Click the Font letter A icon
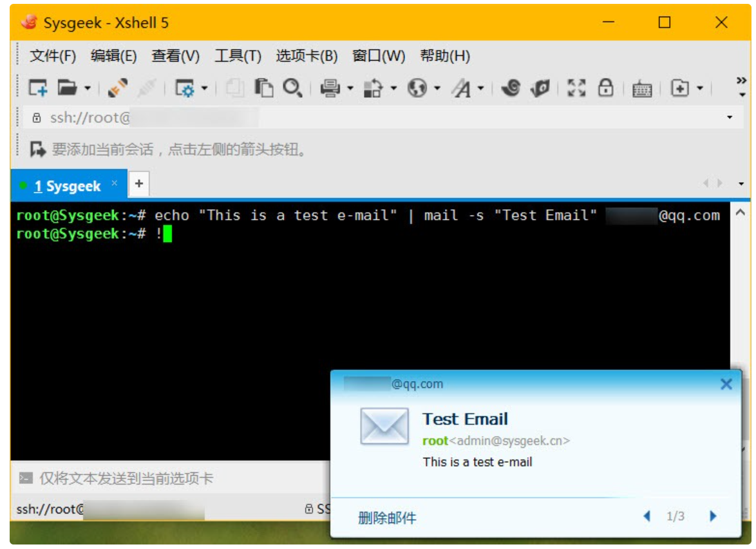This screenshot has height=549, width=756. [x=461, y=88]
